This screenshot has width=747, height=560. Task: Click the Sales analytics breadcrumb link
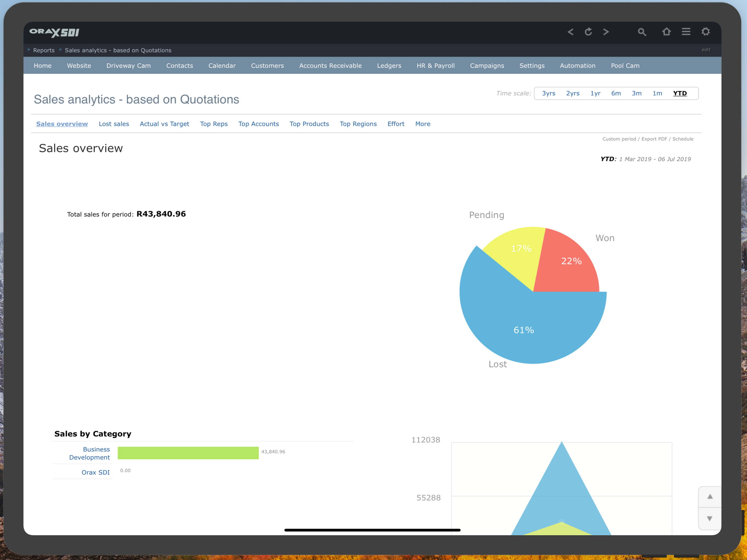click(x=118, y=50)
